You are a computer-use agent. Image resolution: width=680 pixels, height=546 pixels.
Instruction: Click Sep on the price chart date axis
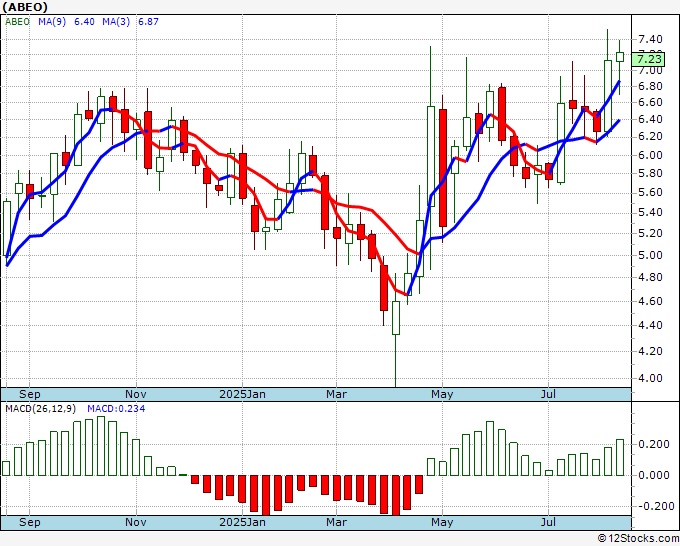point(29,394)
